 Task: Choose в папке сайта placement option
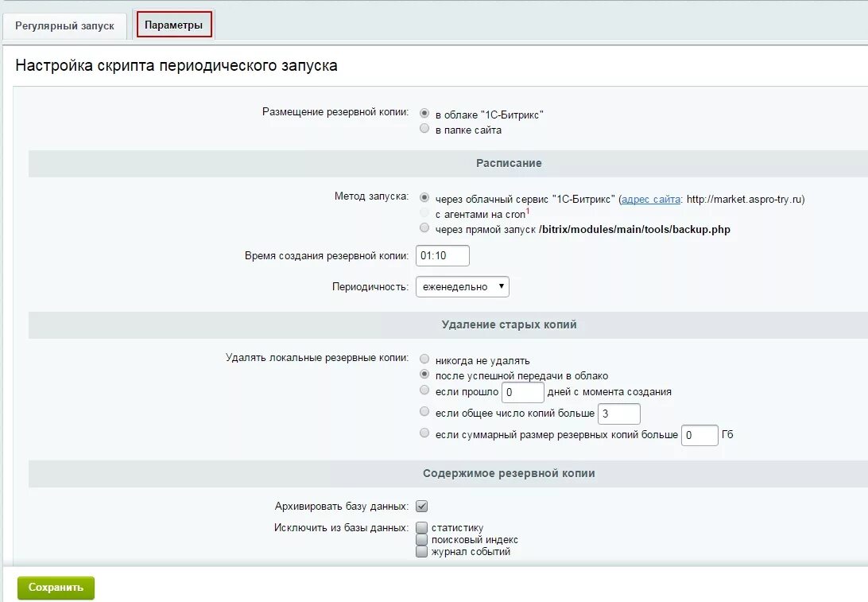424,129
